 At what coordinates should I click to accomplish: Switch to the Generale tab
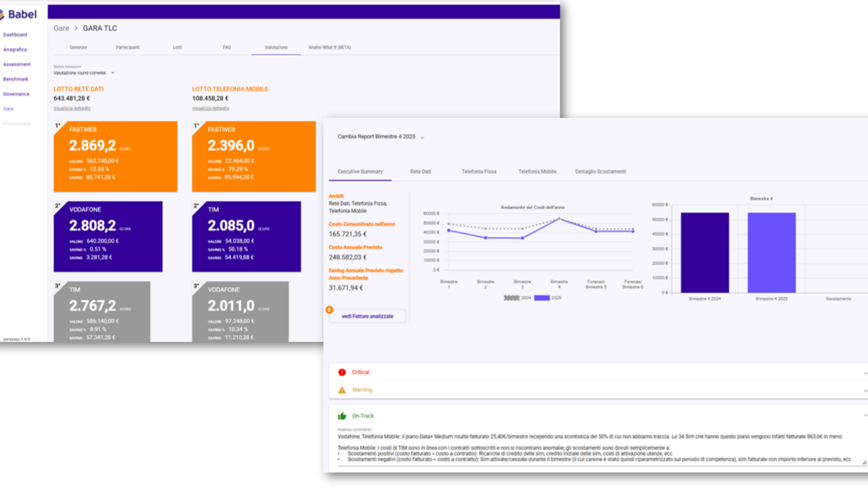pyautogui.click(x=78, y=48)
